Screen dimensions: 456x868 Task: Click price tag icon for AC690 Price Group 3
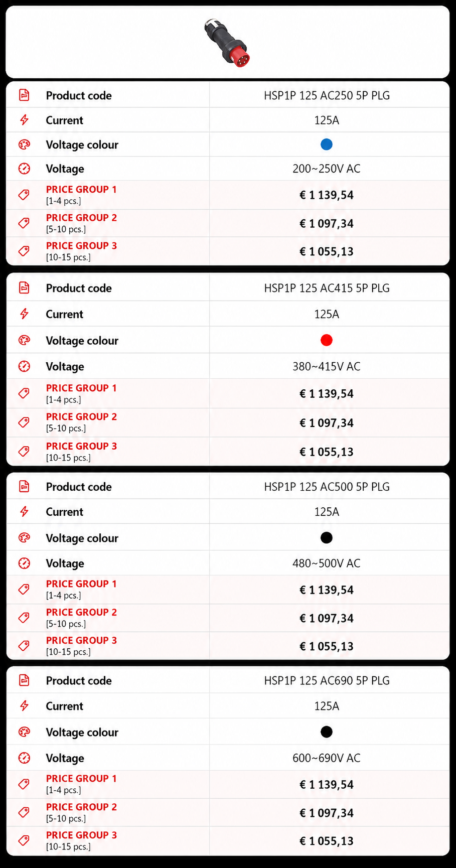coord(24,840)
